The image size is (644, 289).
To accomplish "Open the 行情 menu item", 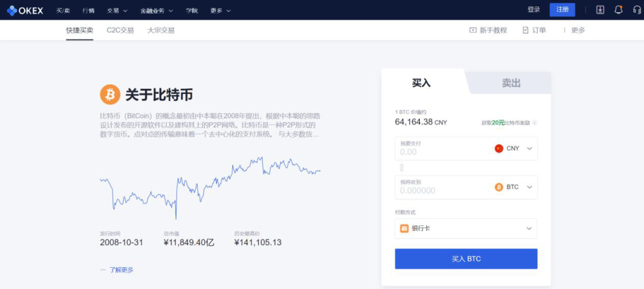I will (x=88, y=10).
